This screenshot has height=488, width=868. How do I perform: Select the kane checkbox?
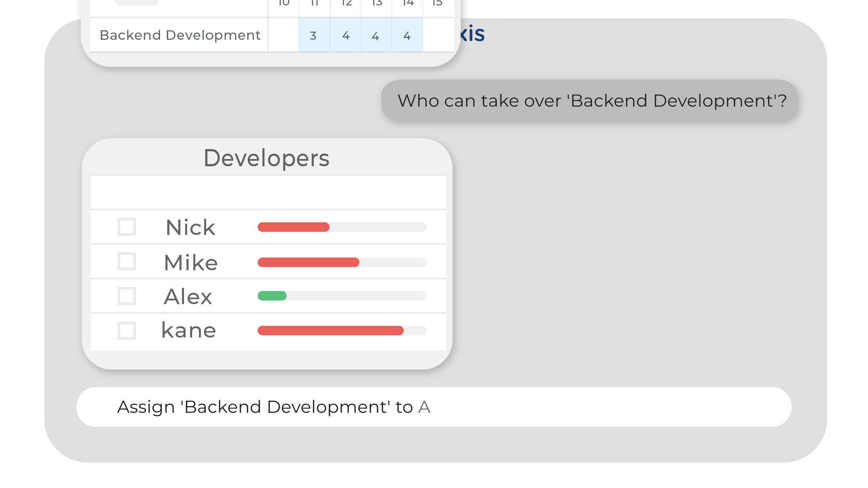pos(127,330)
